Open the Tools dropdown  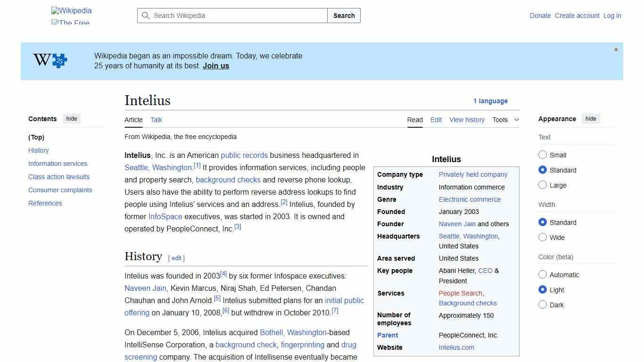pos(505,120)
